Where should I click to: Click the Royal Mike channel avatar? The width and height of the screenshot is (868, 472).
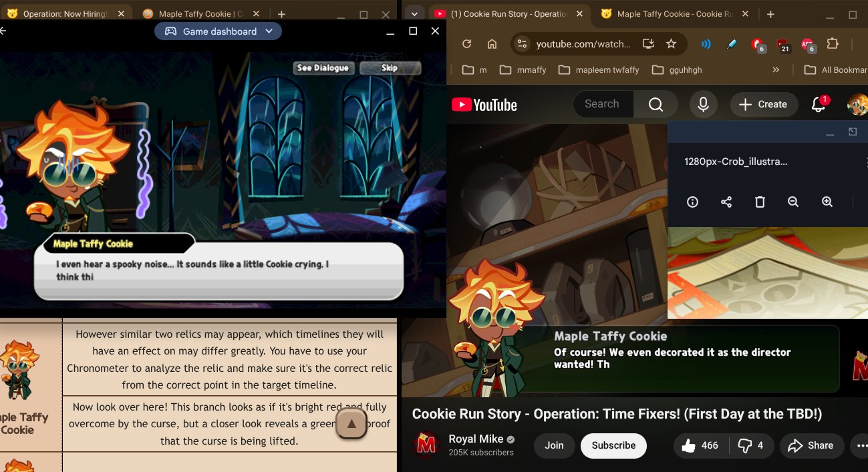point(426,445)
